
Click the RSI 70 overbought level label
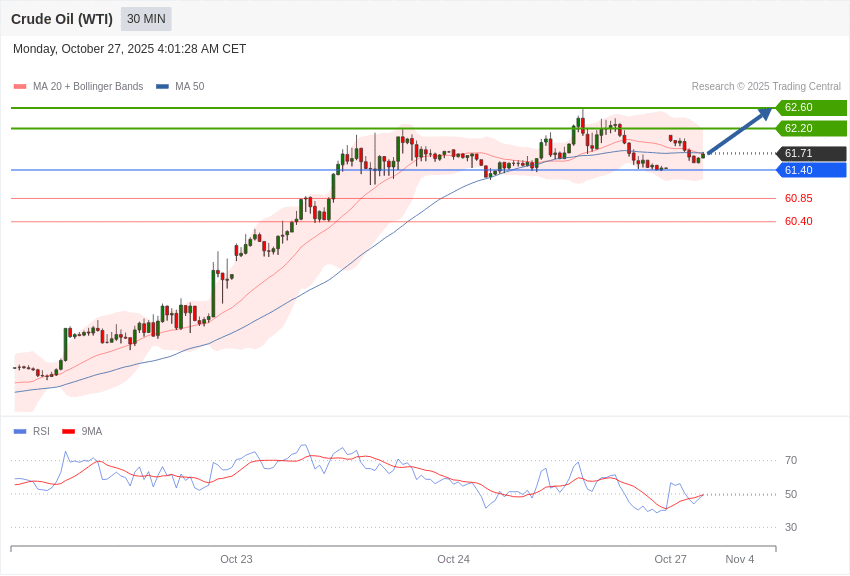[791, 461]
